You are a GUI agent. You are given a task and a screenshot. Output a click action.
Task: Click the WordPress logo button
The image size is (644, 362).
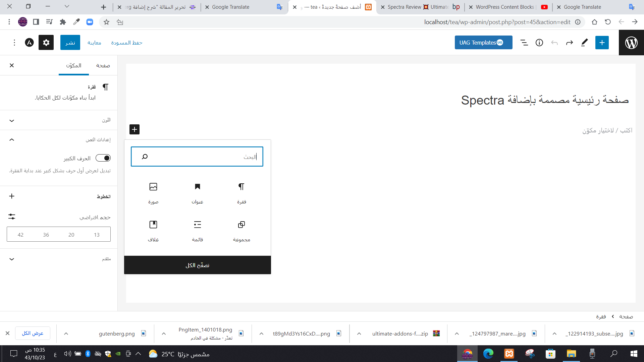[x=631, y=43]
